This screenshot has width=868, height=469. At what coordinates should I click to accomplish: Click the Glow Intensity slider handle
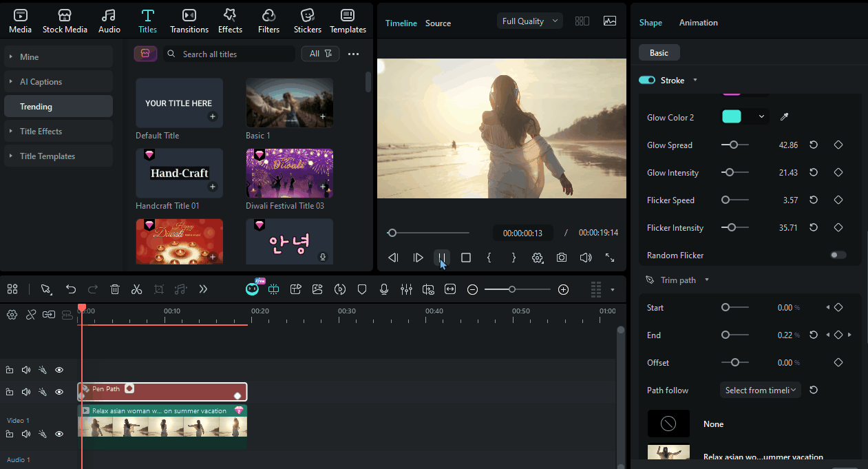click(x=731, y=172)
